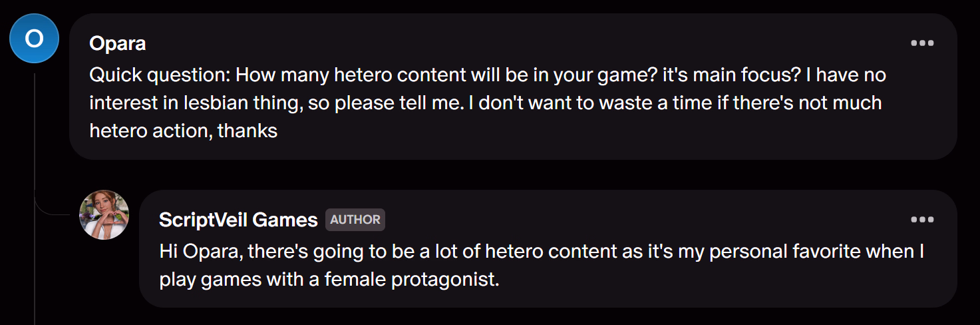
Task: Click the Opara username
Action: coord(117,44)
